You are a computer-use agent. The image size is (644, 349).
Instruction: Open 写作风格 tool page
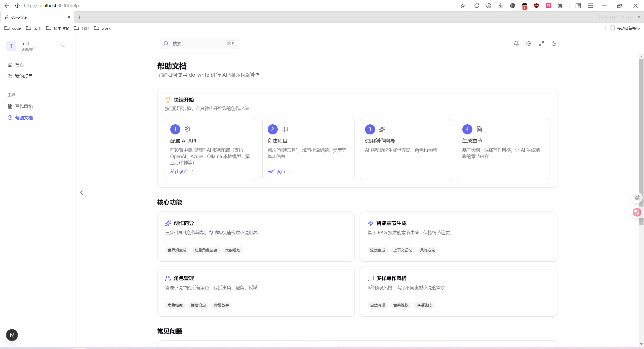tap(24, 106)
